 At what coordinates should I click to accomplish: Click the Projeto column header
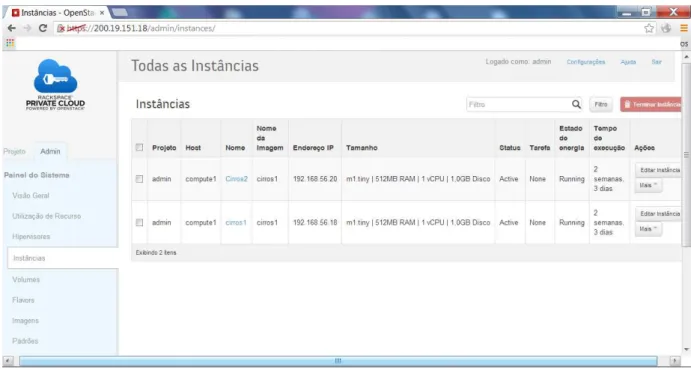click(x=164, y=148)
